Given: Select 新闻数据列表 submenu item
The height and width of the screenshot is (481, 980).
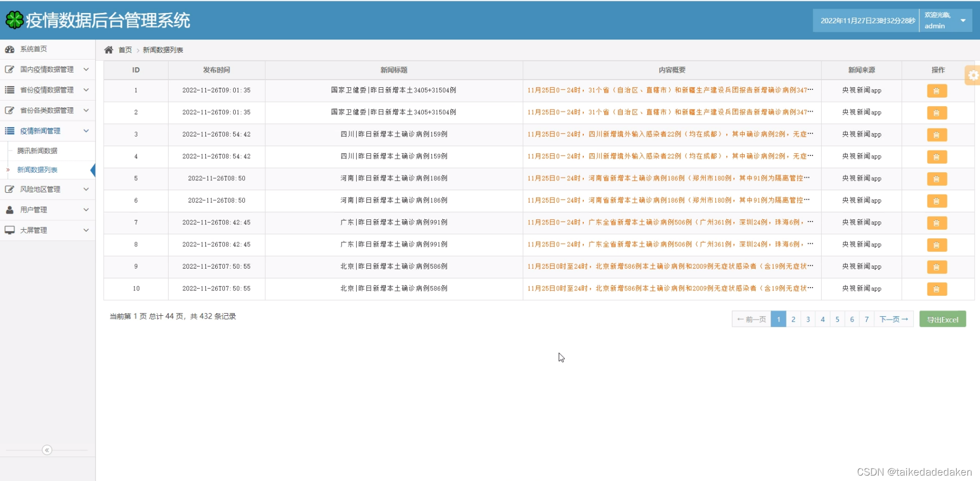Looking at the screenshot, I should pos(37,170).
